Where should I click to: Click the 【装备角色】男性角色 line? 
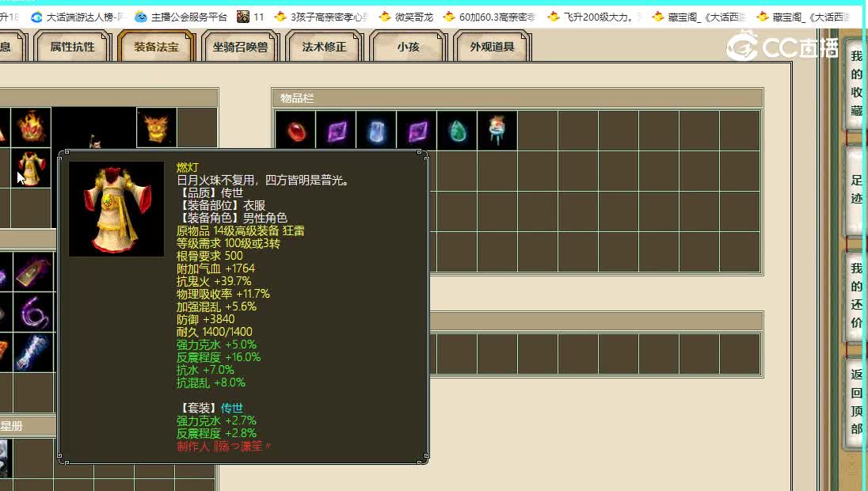(x=233, y=218)
